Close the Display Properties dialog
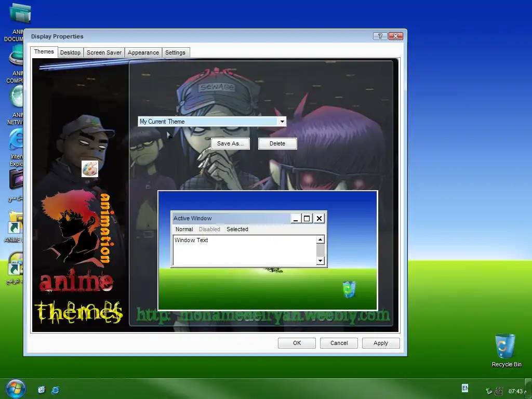 tap(395, 36)
